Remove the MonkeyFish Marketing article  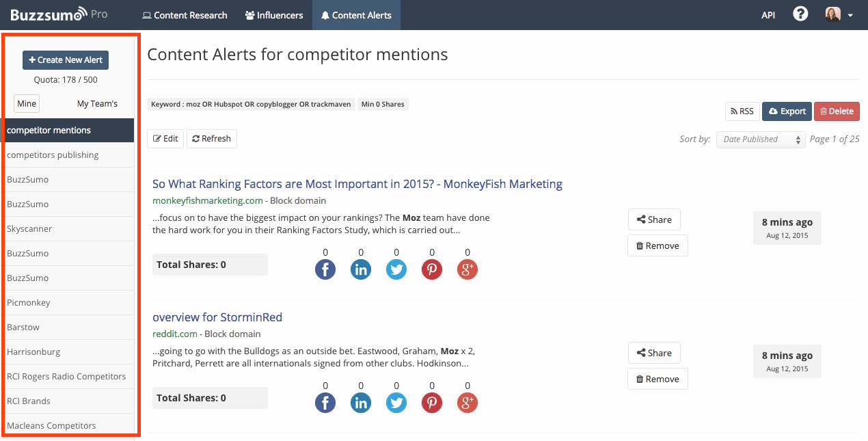click(x=657, y=245)
